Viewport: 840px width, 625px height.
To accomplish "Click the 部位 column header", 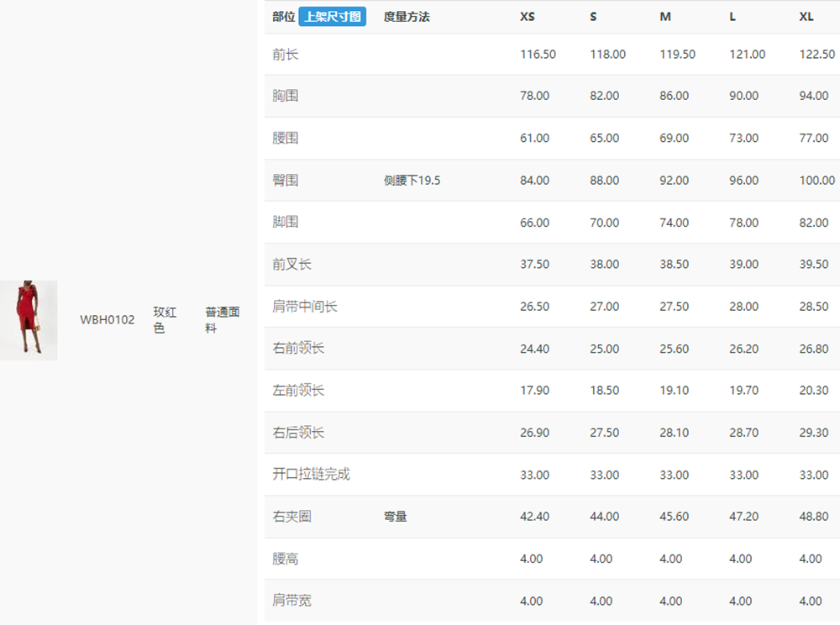I will point(283,17).
